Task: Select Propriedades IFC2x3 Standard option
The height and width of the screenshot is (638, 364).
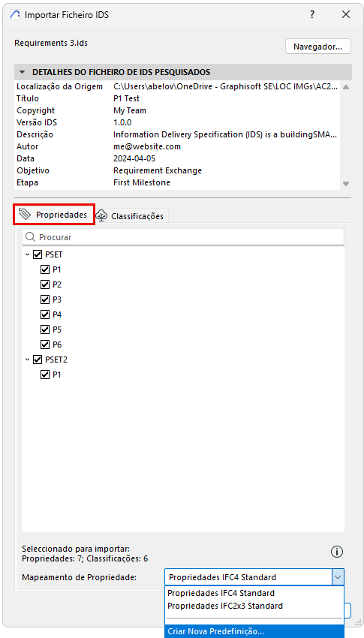Action: point(254,606)
